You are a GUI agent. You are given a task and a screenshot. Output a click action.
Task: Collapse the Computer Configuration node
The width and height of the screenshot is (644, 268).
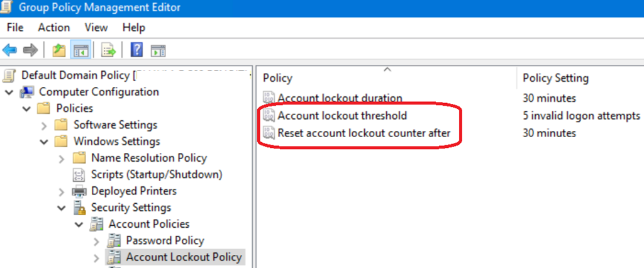click(x=9, y=92)
